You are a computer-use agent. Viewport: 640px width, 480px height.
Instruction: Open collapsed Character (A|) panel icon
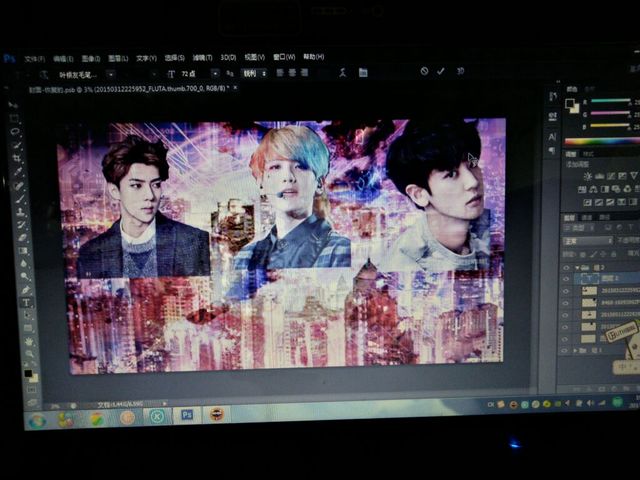pos(552,137)
